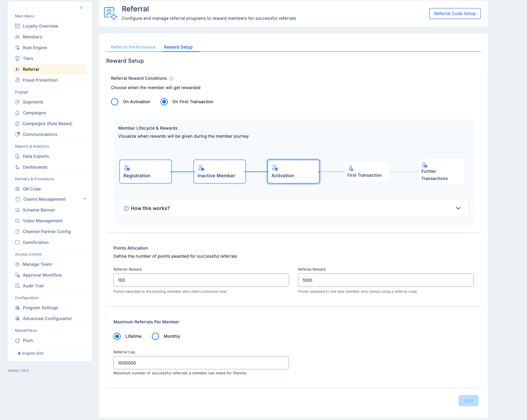The height and width of the screenshot is (420, 527).
Task: Select the On First Transaction radio button
Action: 164,102
